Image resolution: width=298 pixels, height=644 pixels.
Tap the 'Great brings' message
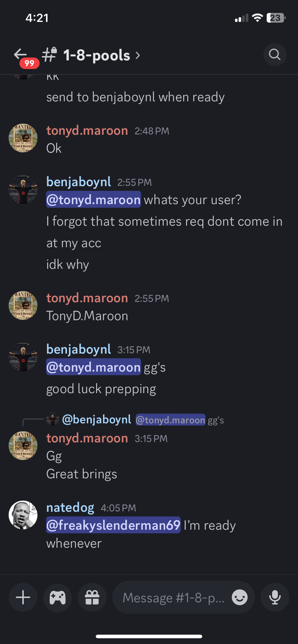(82, 474)
